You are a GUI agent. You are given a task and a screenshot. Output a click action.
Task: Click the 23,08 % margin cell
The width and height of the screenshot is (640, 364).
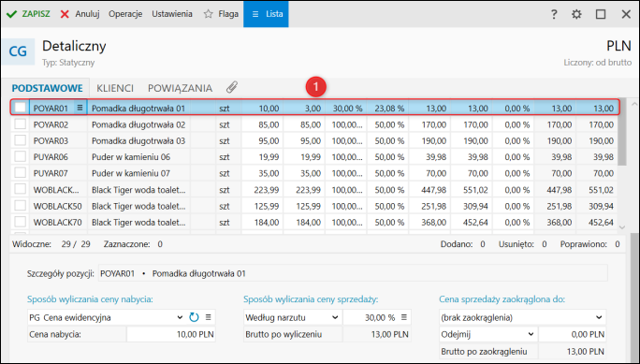pyautogui.click(x=388, y=109)
